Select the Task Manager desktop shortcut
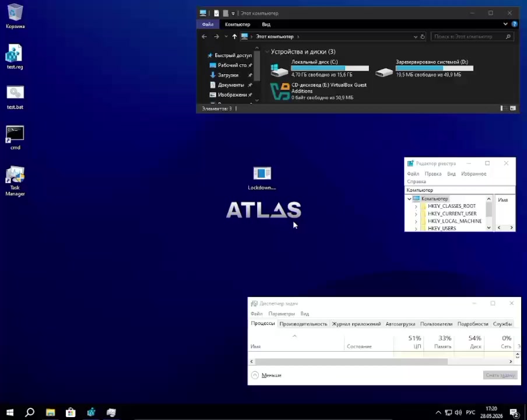Viewport: 527px width, 420px height. 15,181
